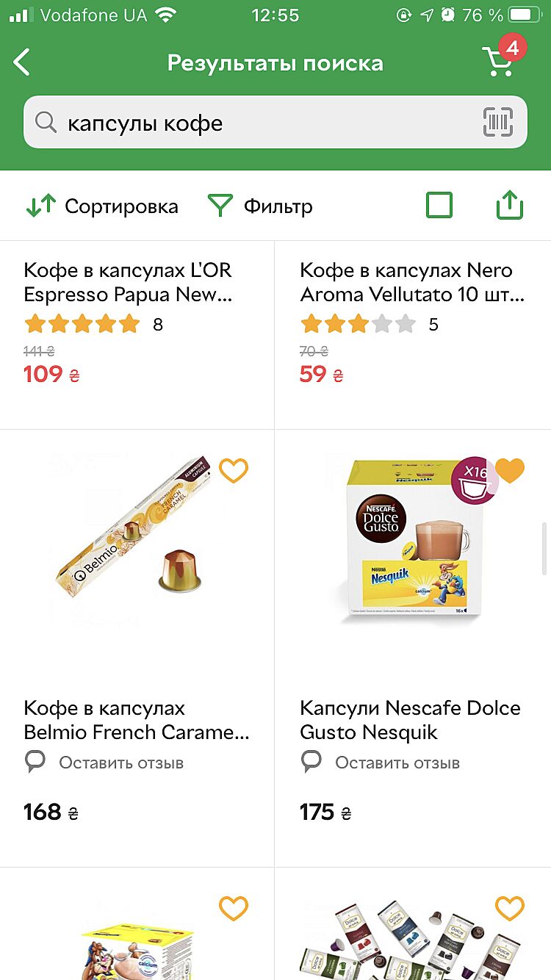Screen dimensions: 551x980
Task: Tap the back arrow in header
Action: pos(23,62)
